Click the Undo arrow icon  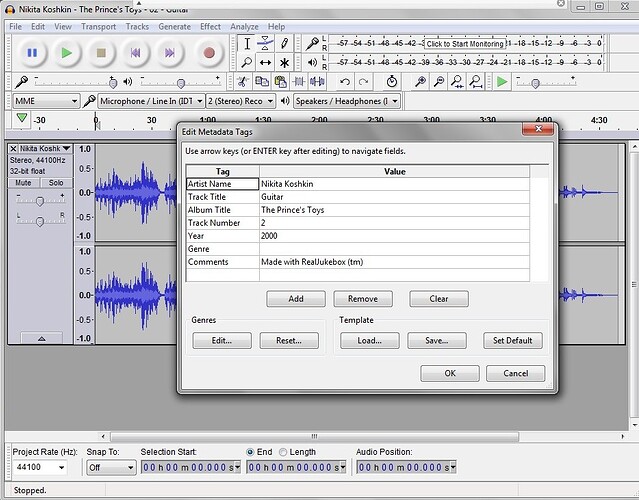[345, 82]
